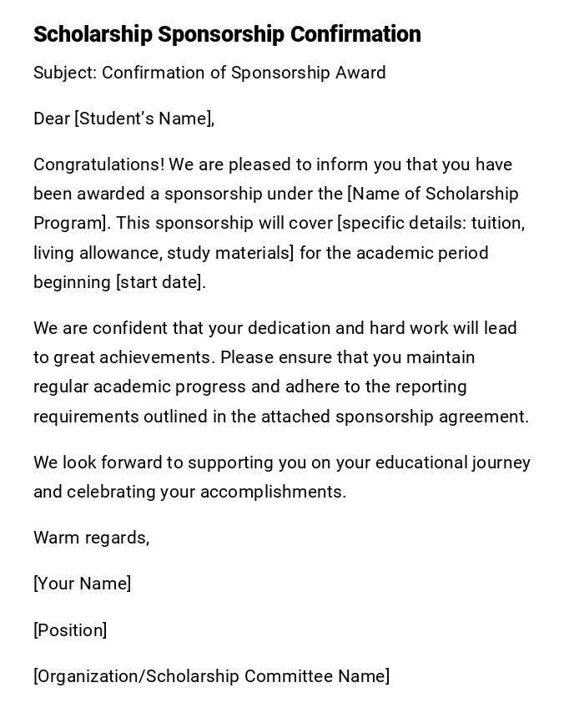
Task: Click the [start date] placeholder
Action: coord(160,282)
